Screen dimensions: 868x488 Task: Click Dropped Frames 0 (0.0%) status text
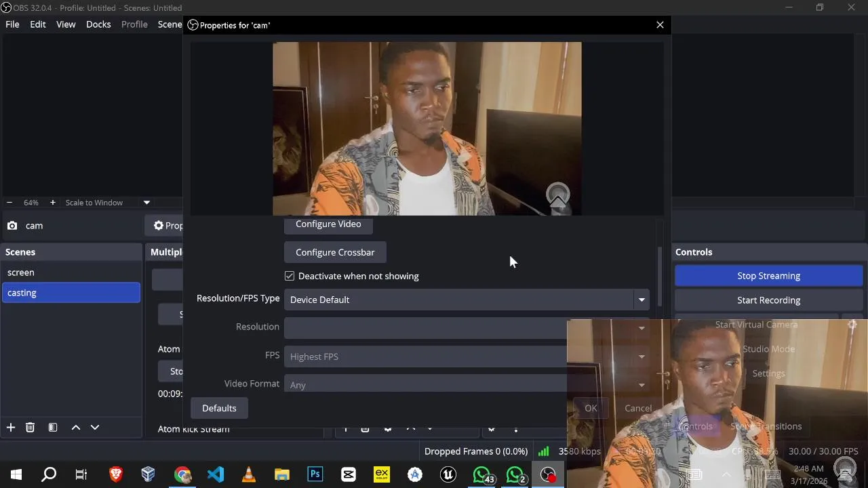point(476,451)
